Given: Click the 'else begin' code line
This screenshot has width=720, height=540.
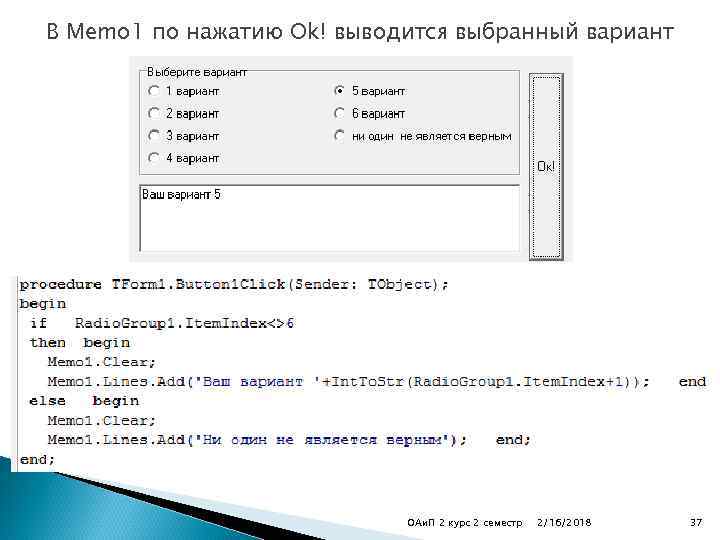Looking at the screenshot, I should (84, 401).
